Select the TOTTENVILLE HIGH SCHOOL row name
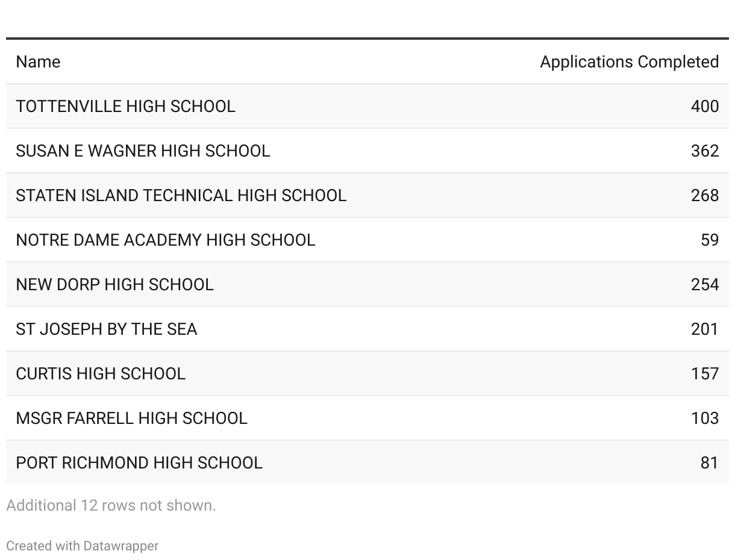 coord(125,107)
